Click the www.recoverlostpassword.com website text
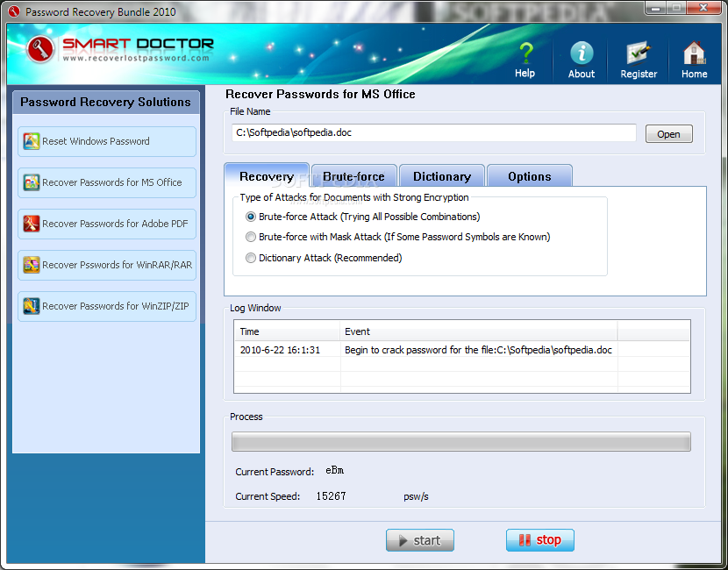 (x=136, y=59)
